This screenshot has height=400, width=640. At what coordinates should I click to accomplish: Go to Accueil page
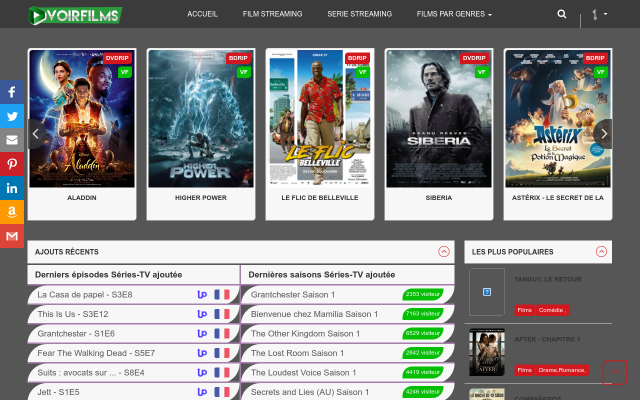[x=202, y=14]
